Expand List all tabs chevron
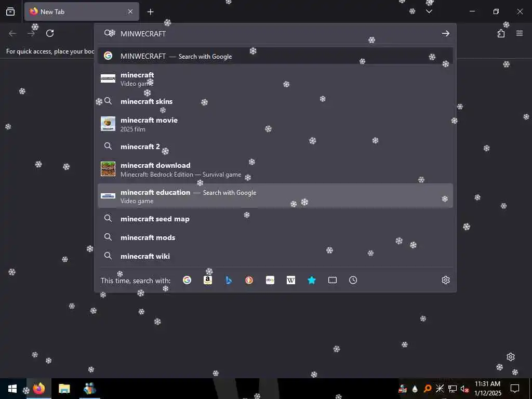The height and width of the screenshot is (399, 532). [x=429, y=11]
